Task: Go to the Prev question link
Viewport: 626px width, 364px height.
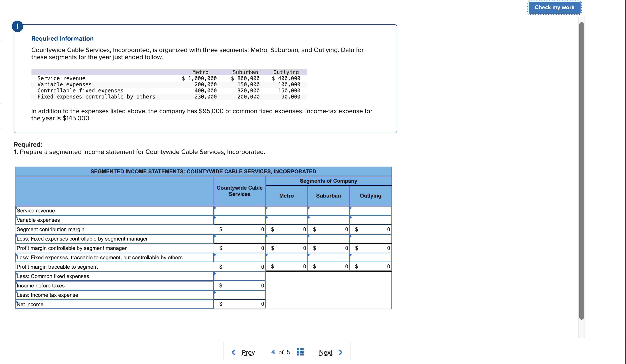Action: point(248,352)
